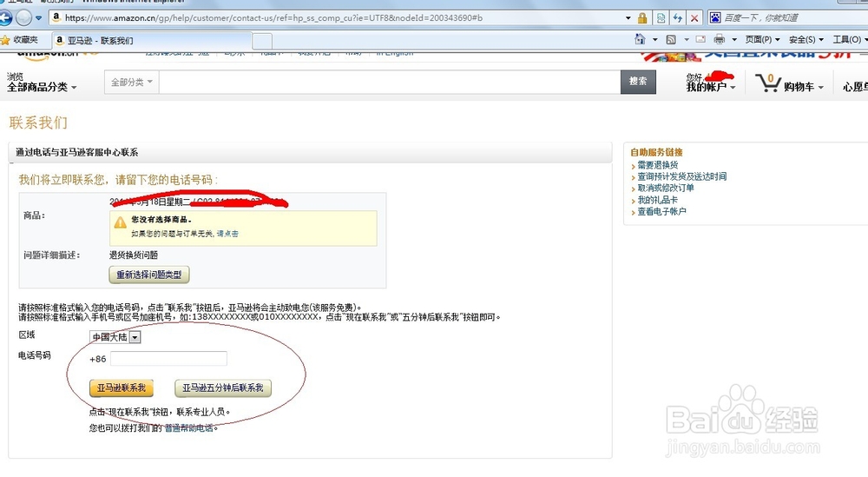Click the printer icon in command bar
The height and width of the screenshot is (477, 868).
click(x=719, y=39)
